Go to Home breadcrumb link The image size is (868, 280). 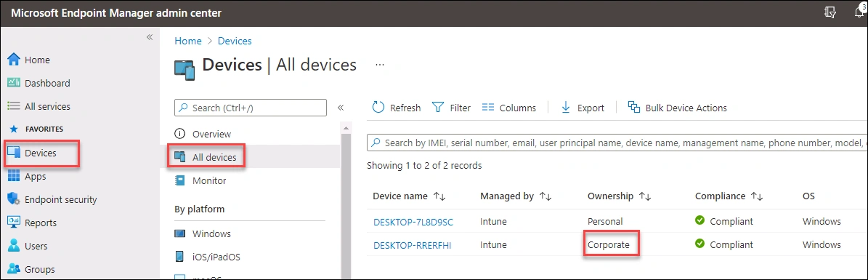187,41
